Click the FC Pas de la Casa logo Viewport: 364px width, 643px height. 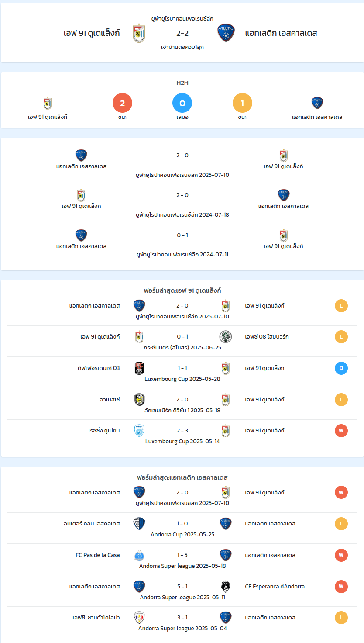(139, 555)
